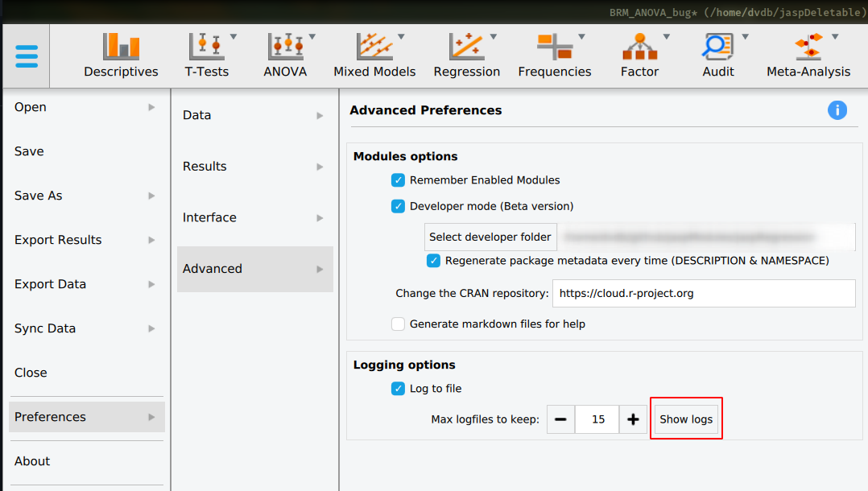Disable Remember Enabled Modules
This screenshot has height=491, width=868.
coord(398,180)
